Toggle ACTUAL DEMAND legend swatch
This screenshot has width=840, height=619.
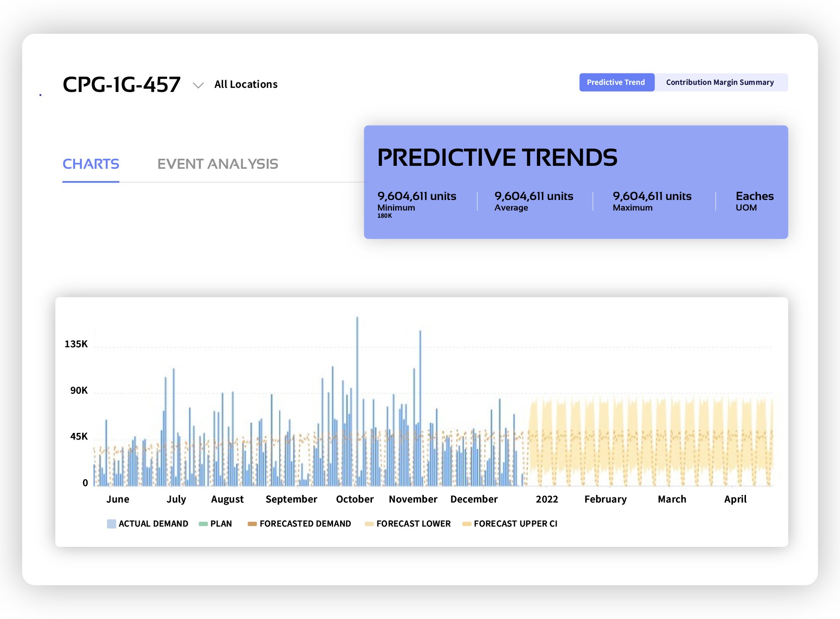click(111, 524)
